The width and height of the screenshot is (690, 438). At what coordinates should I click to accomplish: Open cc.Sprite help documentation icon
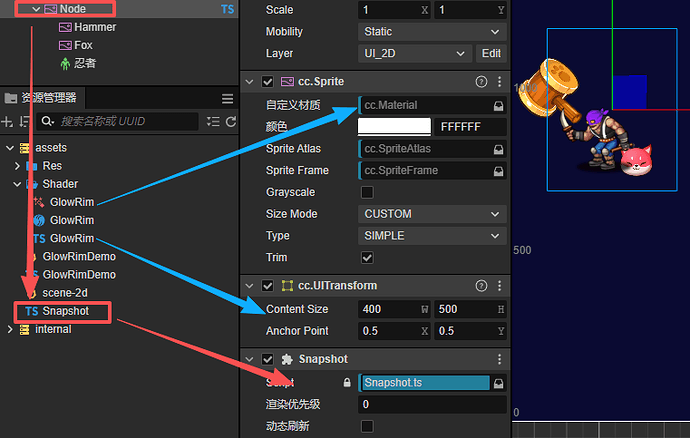point(481,82)
